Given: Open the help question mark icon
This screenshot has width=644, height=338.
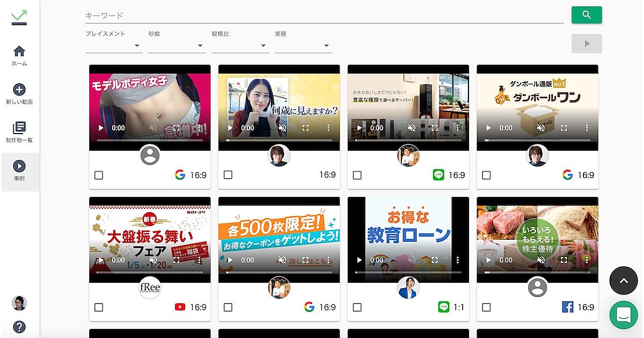Looking at the screenshot, I should (19, 327).
